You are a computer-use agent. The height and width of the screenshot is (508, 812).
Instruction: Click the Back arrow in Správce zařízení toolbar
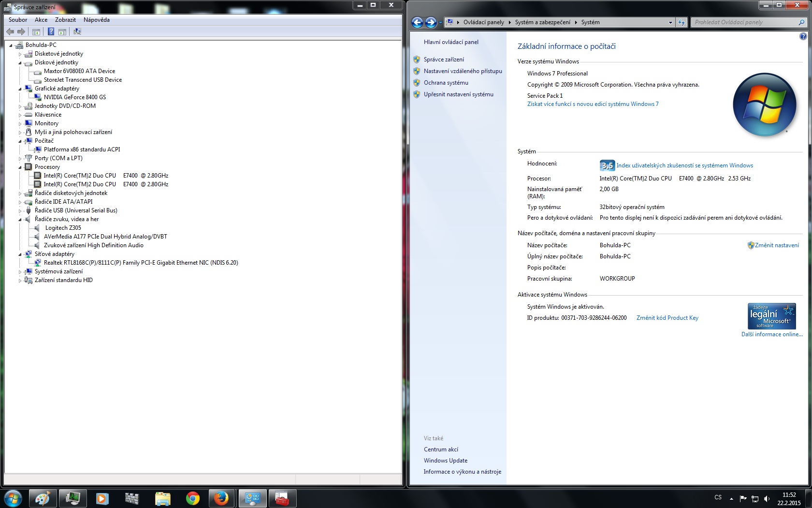(10, 31)
